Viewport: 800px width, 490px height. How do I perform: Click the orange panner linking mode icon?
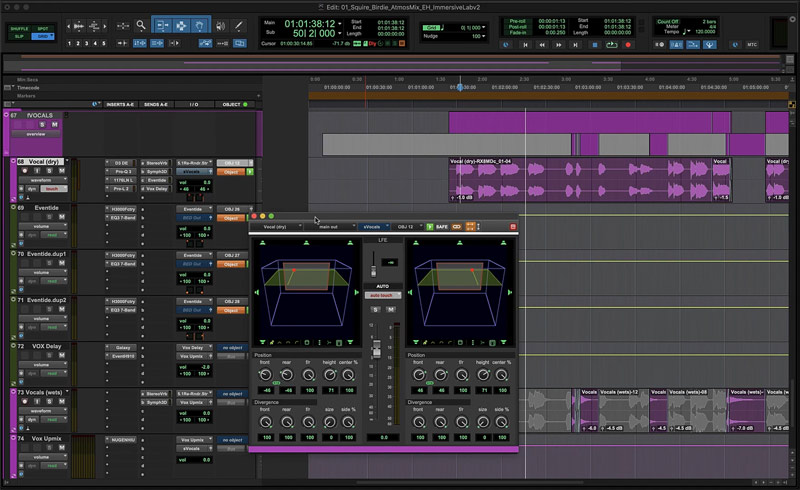coord(470,227)
